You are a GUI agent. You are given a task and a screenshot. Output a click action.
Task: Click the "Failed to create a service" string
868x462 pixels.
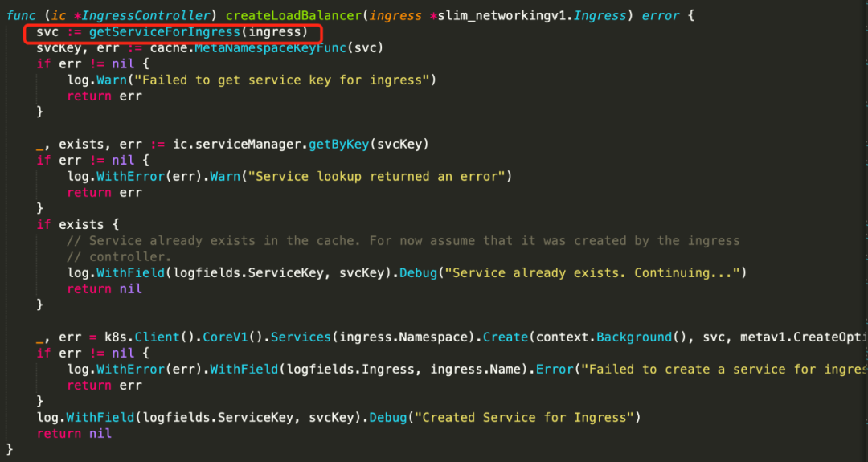coord(723,369)
